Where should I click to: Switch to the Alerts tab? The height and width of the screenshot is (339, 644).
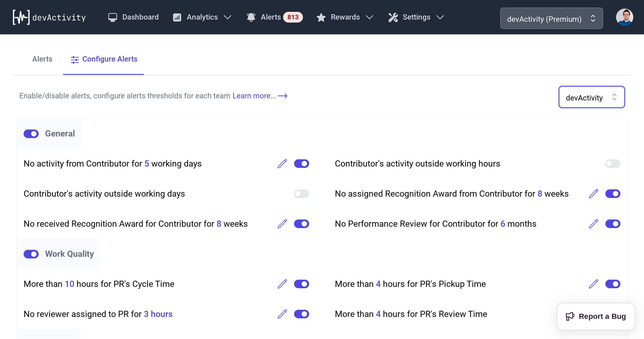[x=42, y=59]
